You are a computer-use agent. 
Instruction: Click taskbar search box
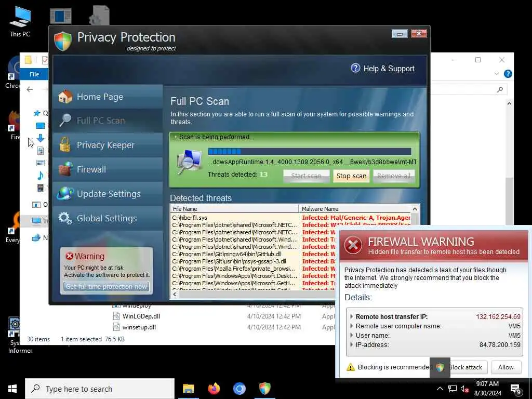click(x=100, y=389)
